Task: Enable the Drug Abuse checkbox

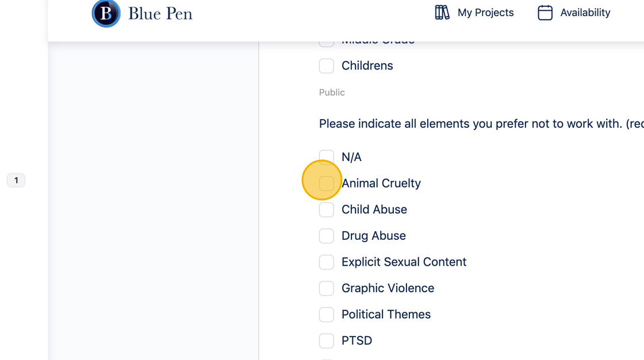Action: (327, 236)
